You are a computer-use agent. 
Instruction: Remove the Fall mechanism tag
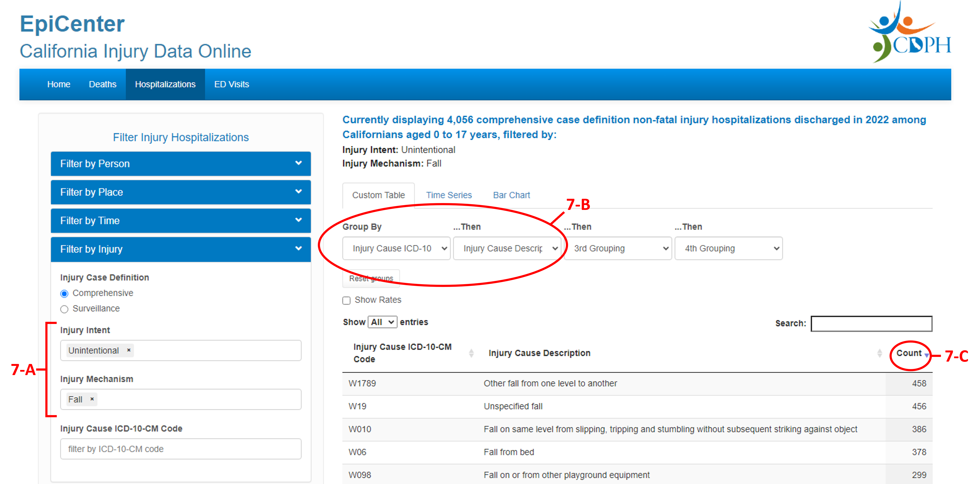tap(92, 399)
